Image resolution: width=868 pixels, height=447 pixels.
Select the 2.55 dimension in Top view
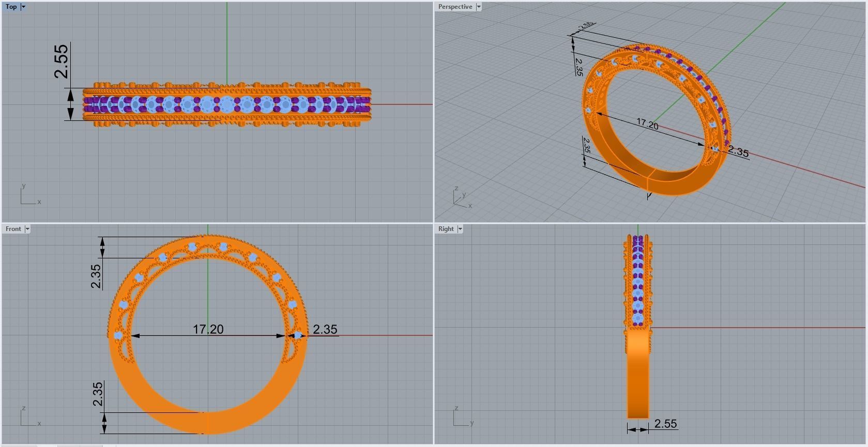[61, 61]
